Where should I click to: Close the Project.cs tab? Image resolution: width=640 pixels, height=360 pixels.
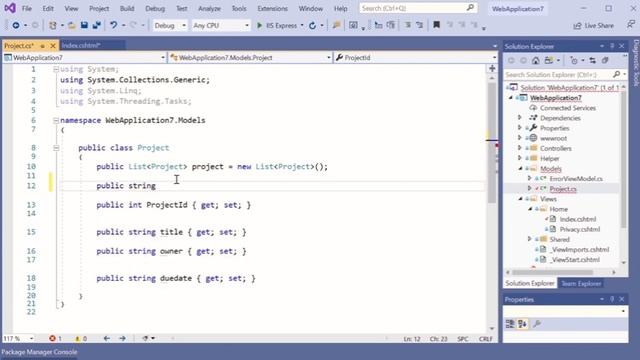point(53,46)
